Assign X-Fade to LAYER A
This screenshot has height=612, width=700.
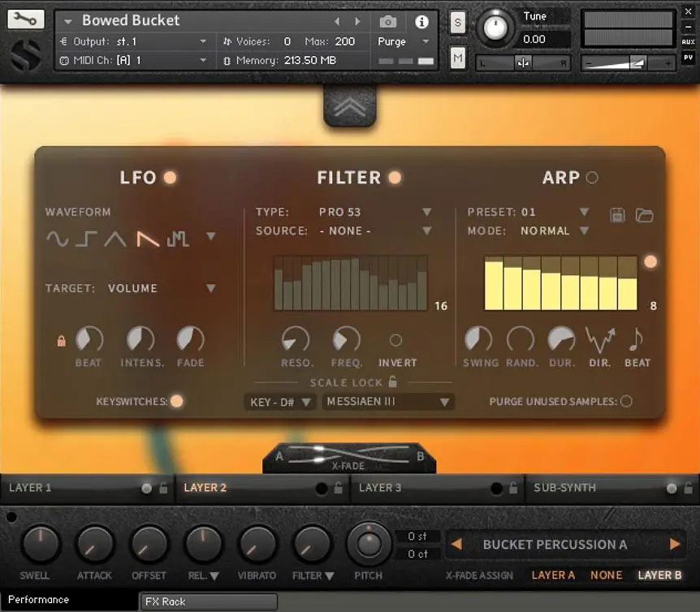pos(553,575)
